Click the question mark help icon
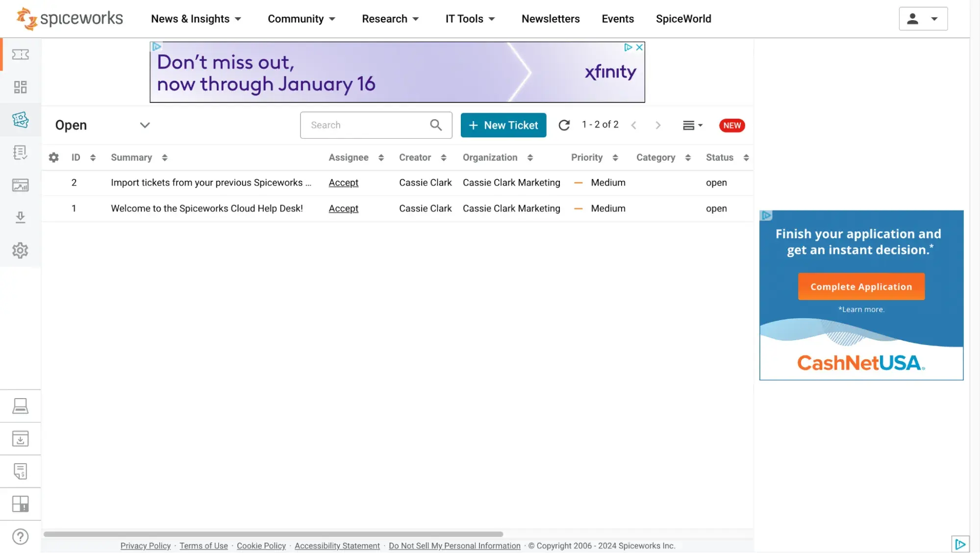Viewport: 980px width, 553px height. tap(20, 536)
